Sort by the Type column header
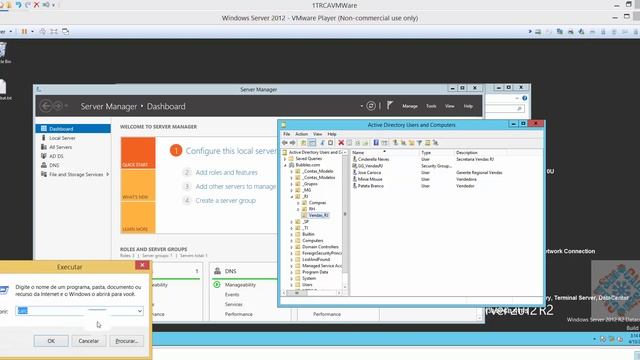This screenshot has width=640, height=360. tap(437, 152)
